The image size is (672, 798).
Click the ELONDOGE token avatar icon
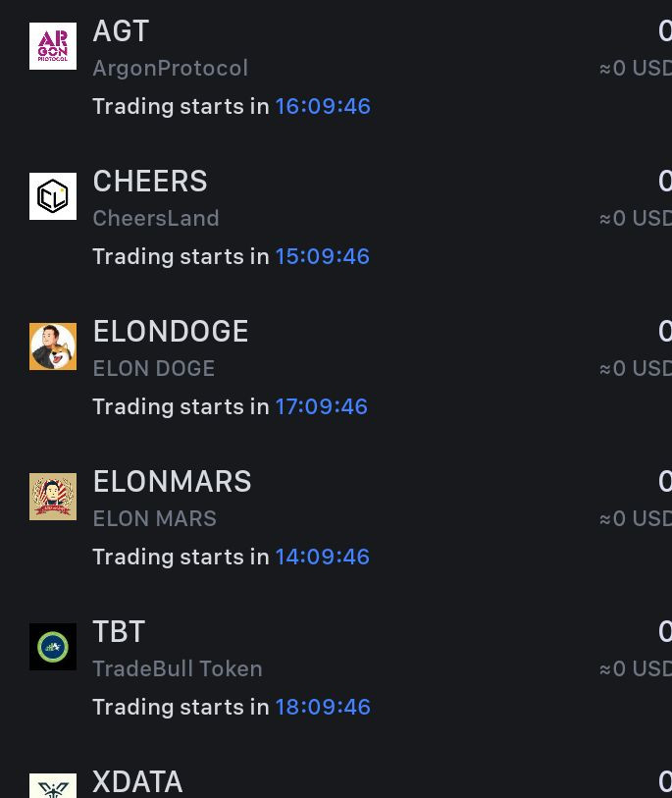[x=53, y=346]
